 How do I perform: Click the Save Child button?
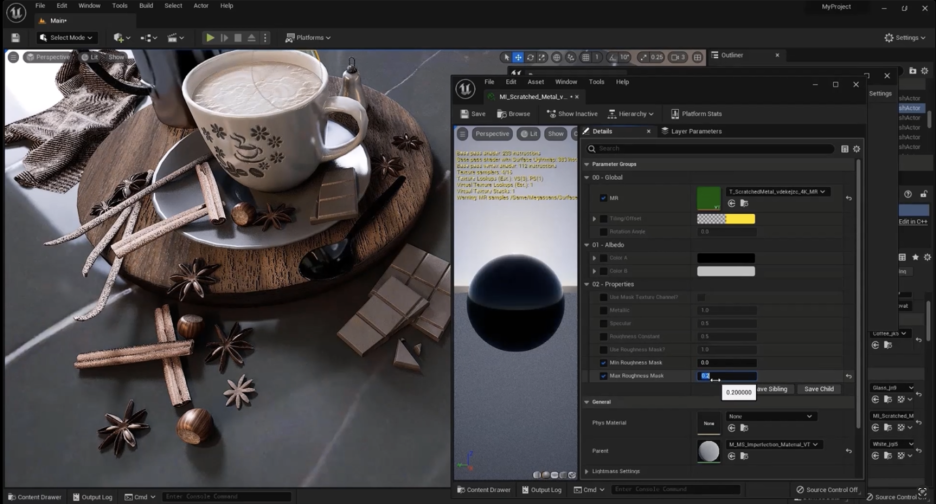click(x=818, y=389)
